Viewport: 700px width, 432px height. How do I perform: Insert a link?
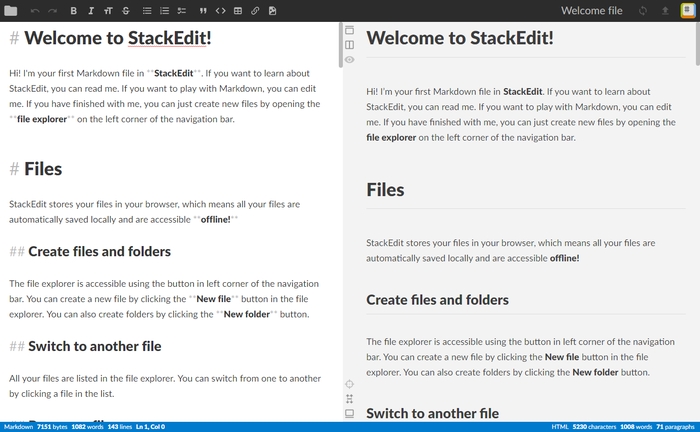[255, 11]
